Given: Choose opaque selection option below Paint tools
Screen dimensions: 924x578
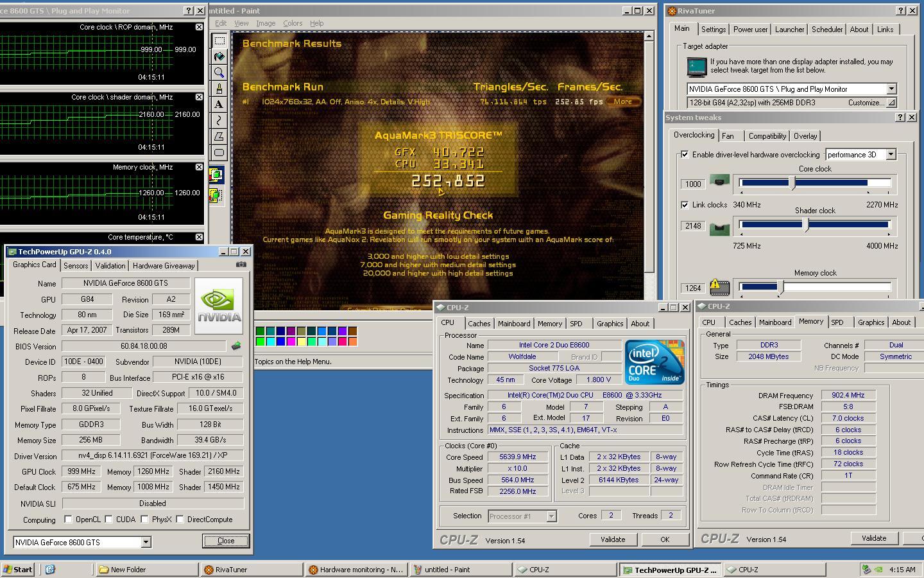Looking at the screenshot, I should (x=216, y=175).
